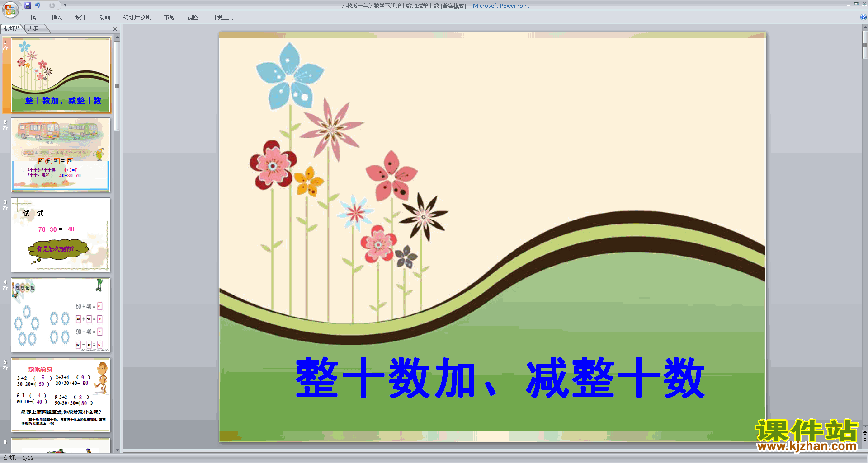This screenshot has width=868, height=463.
Task: Open the 审阅 ribbon tab
Action: [x=169, y=18]
